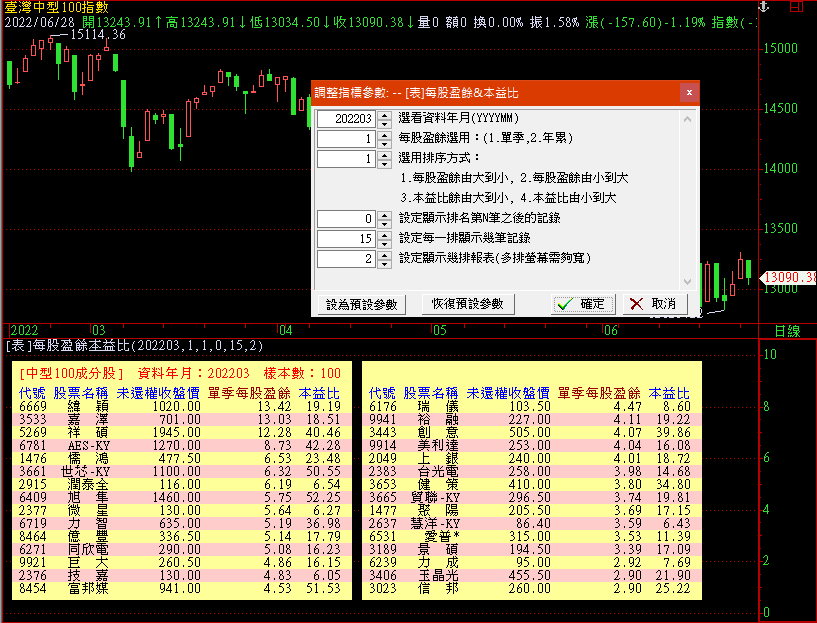Decrease the 排名第N筆 value with down arrow
This screenshot has height=623, width=817.
click(385, 223)
